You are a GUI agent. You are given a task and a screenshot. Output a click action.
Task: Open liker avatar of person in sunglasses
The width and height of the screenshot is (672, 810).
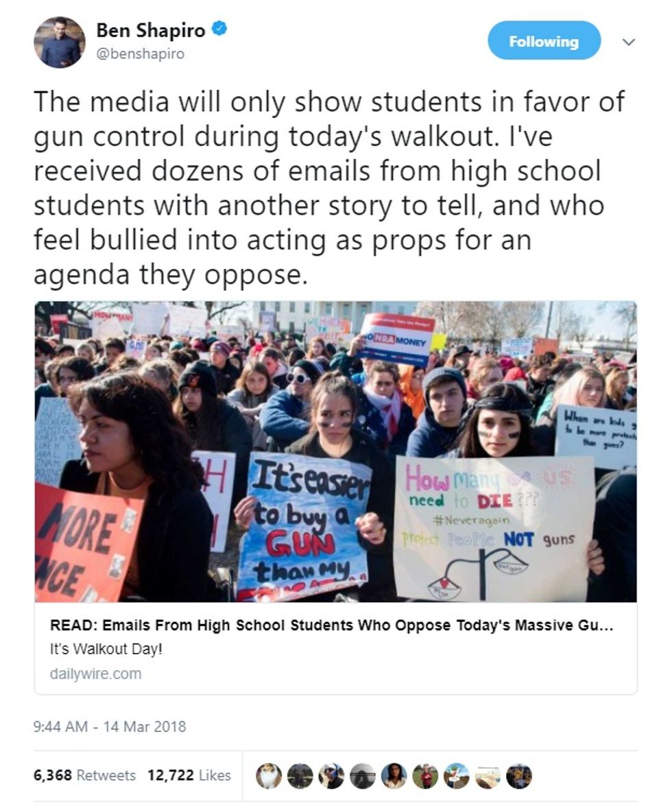click(x=332, y=776)
